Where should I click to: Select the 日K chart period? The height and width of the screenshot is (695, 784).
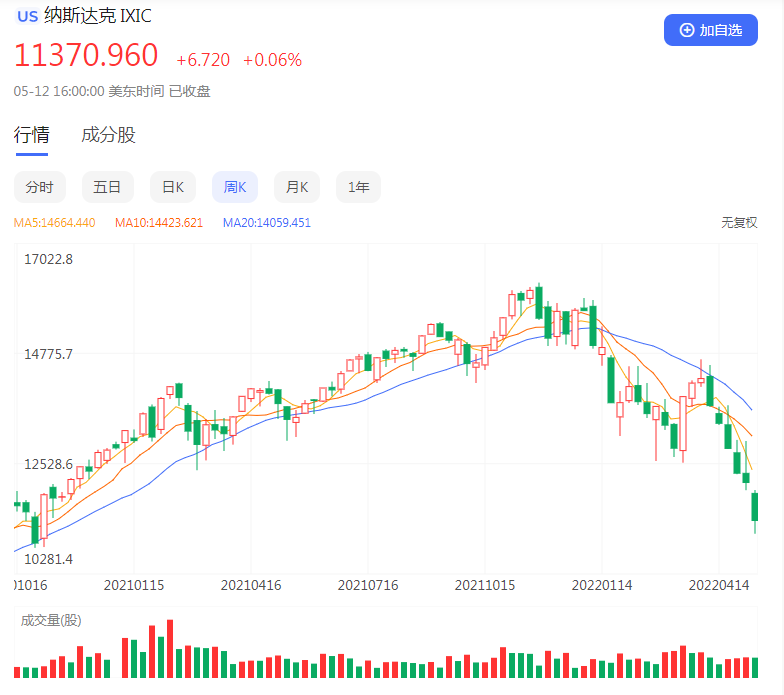173,187
